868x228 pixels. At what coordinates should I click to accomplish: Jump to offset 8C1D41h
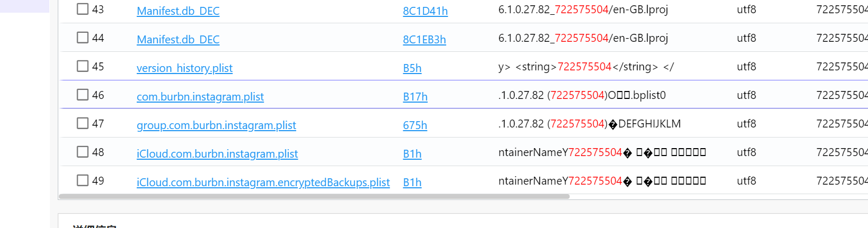426,11
